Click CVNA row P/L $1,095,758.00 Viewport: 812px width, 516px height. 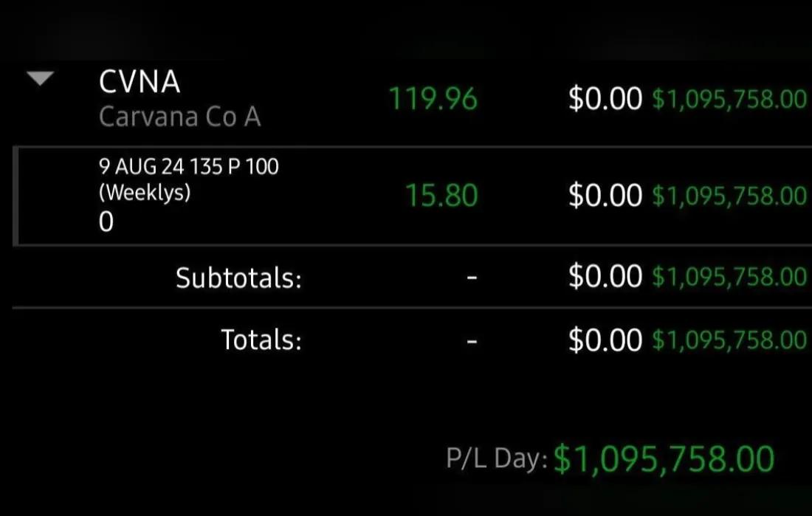(729, 99)
